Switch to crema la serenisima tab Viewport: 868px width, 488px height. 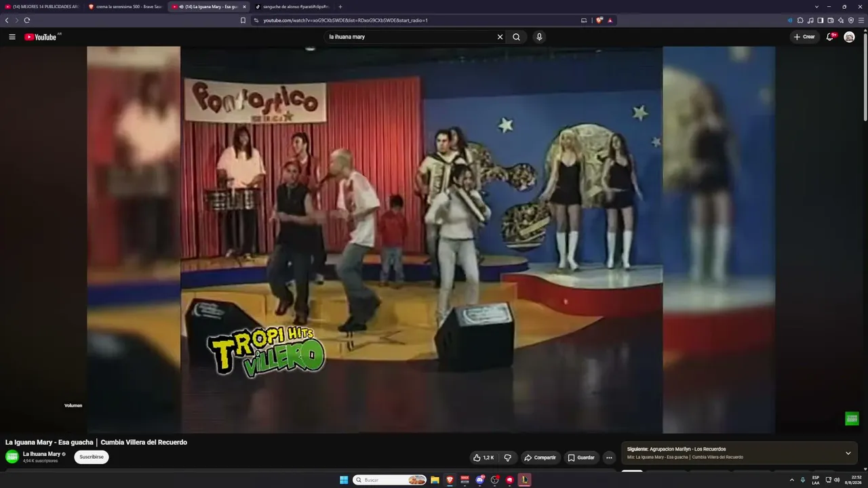(x=125, y=7)
